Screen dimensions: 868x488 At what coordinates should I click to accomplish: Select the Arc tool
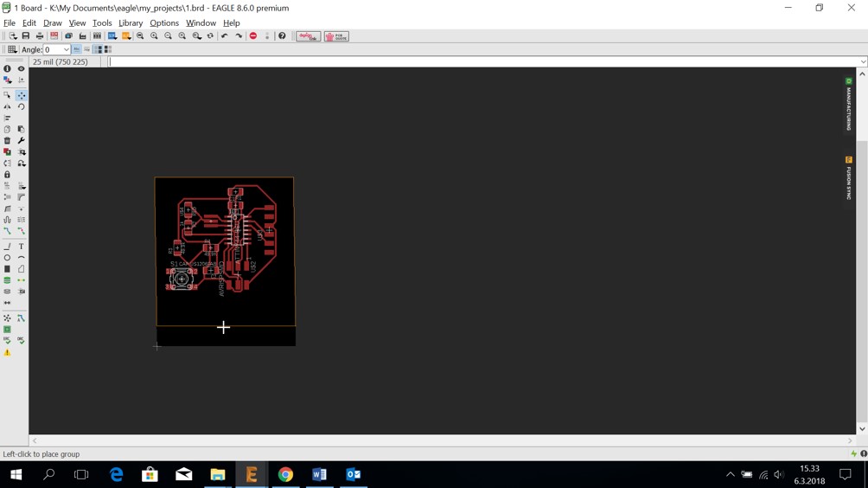21,258
